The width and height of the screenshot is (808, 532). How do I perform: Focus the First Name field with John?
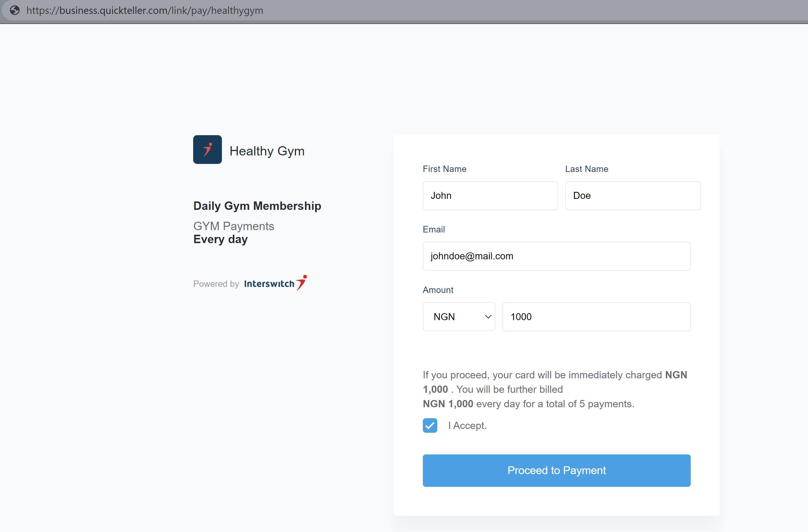[489, 195]
